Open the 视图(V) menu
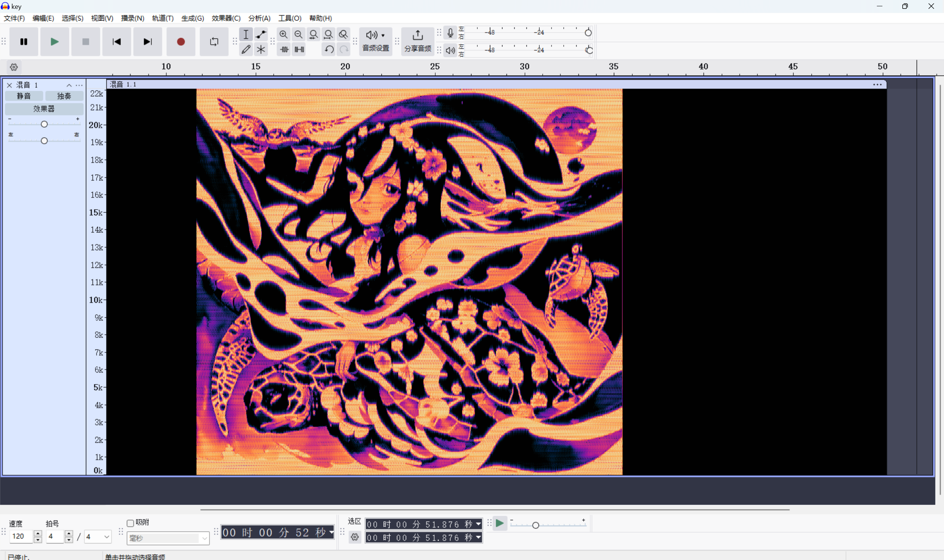Screen dimensions: 944x560 pos(102,18)
